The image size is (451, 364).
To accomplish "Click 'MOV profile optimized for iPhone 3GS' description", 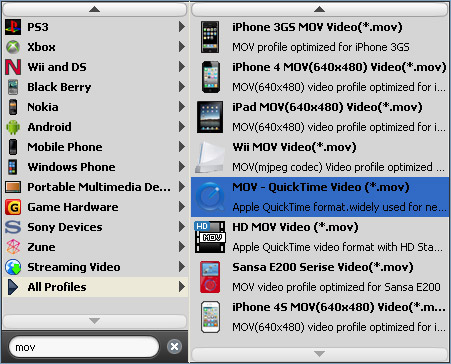I will coord(321,47).
